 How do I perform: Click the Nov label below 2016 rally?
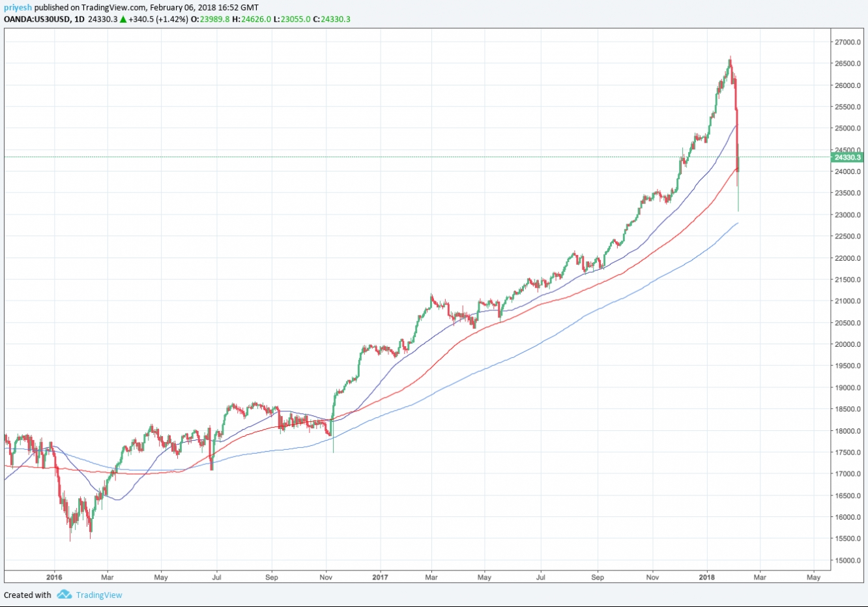[x=326, y=577]
